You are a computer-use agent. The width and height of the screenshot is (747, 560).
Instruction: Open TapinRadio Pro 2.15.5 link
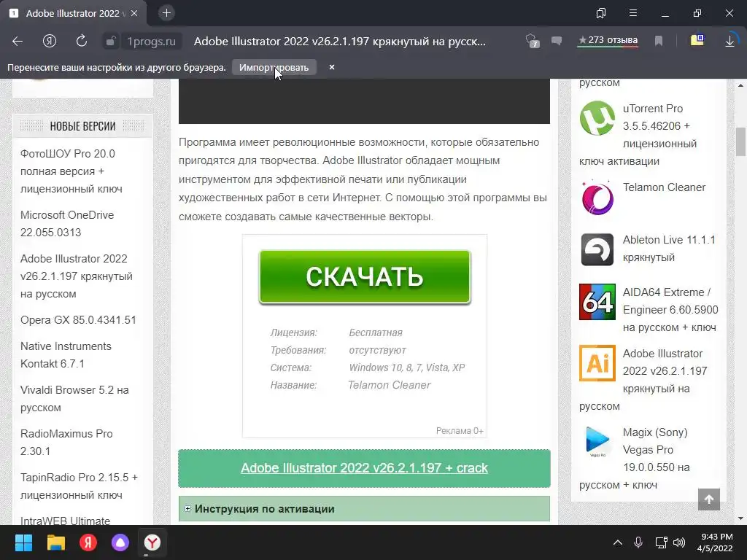79,486
